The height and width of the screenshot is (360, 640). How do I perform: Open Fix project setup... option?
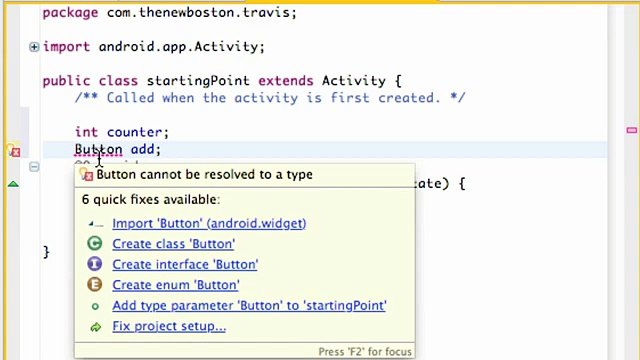[x=169, y=326]
